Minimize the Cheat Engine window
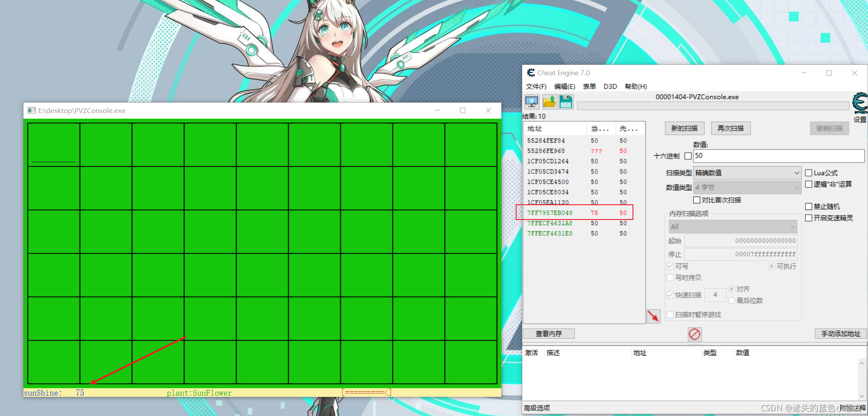Screen dimensions: 868x416 click(804, 73)
